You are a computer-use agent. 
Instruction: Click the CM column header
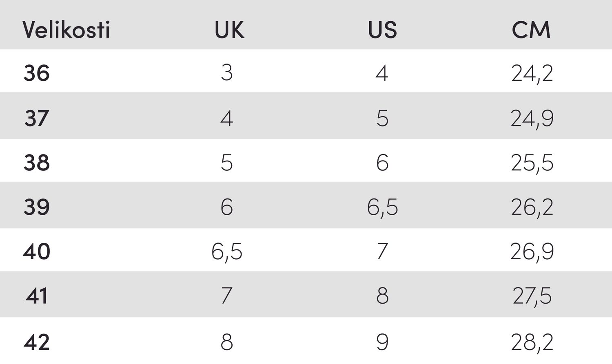pyautogui.click(x=531, y=30)
